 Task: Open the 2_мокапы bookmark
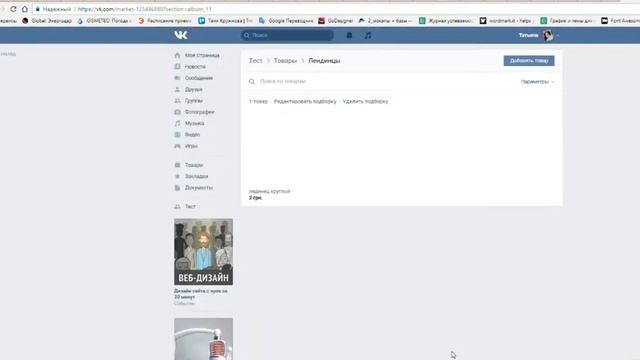point(385,20)
